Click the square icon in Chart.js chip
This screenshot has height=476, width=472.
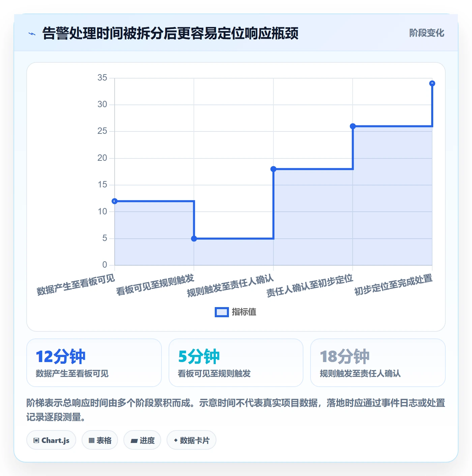(x=36, y=441)
